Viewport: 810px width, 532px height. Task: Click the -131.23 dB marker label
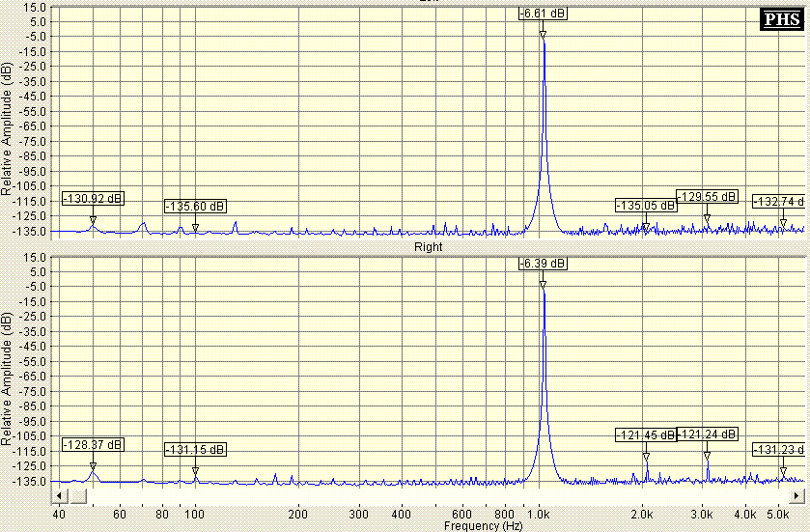[778, 450]
